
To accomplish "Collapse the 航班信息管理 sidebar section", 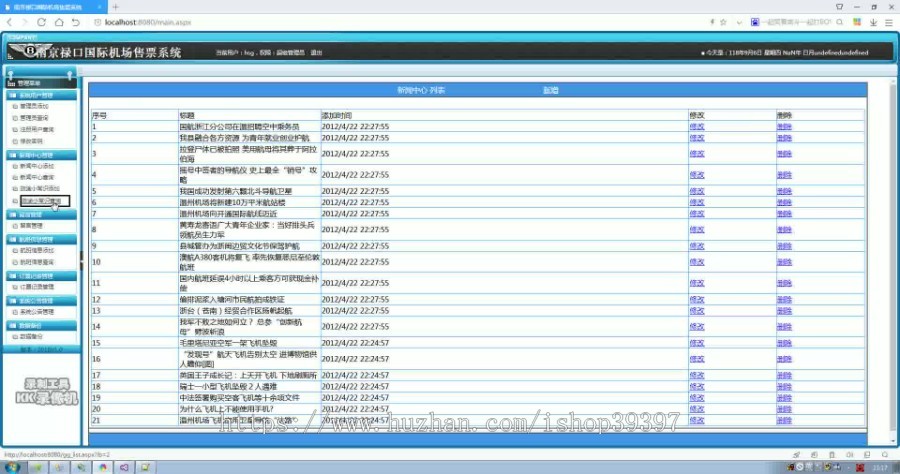I will click(x=41, y=239).
